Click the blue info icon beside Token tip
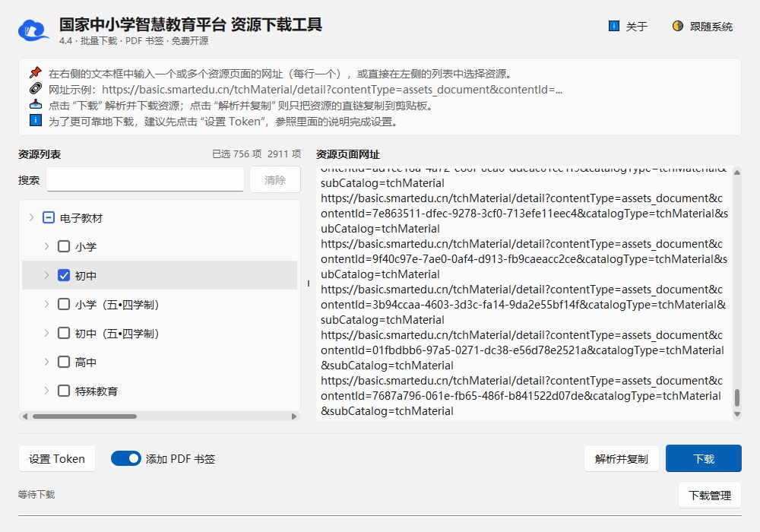Screen dimensions: 760x532 pos(36,121)
